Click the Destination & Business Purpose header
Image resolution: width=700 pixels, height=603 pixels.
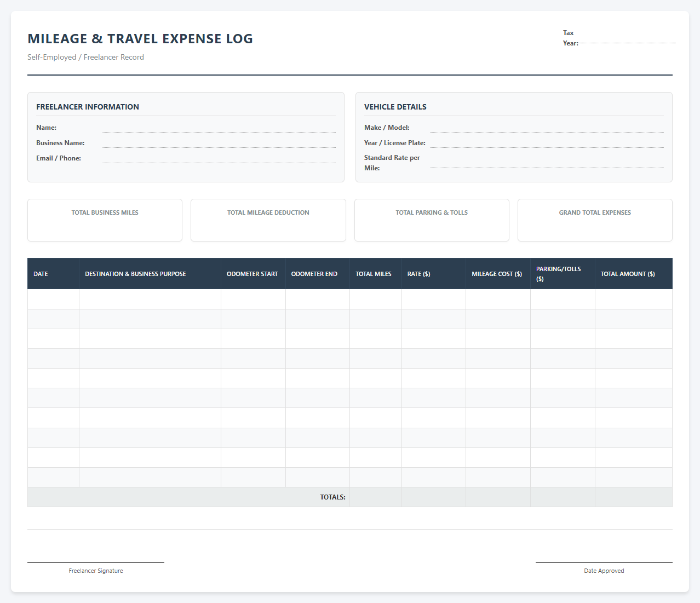pos(150,274)
